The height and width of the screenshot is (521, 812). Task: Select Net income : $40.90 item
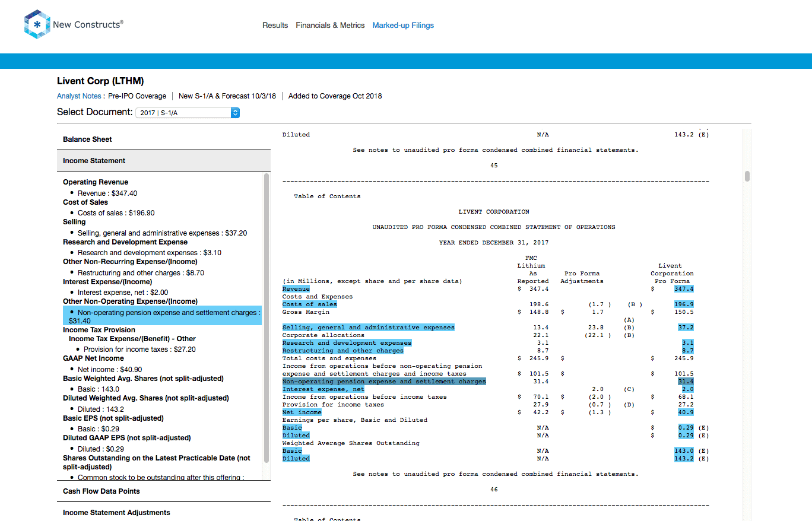tap(110, 370)
